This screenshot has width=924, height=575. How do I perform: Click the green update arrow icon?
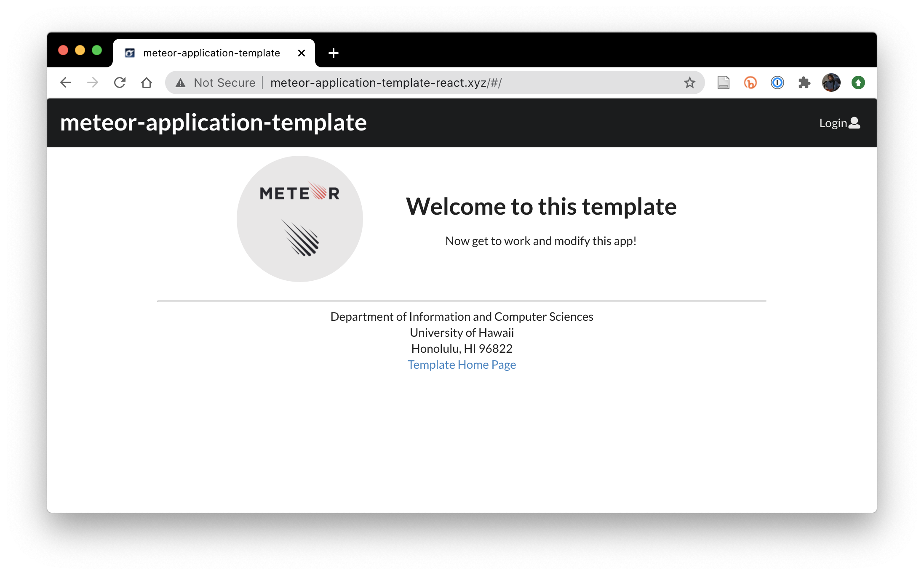click(x=858, y=83)
